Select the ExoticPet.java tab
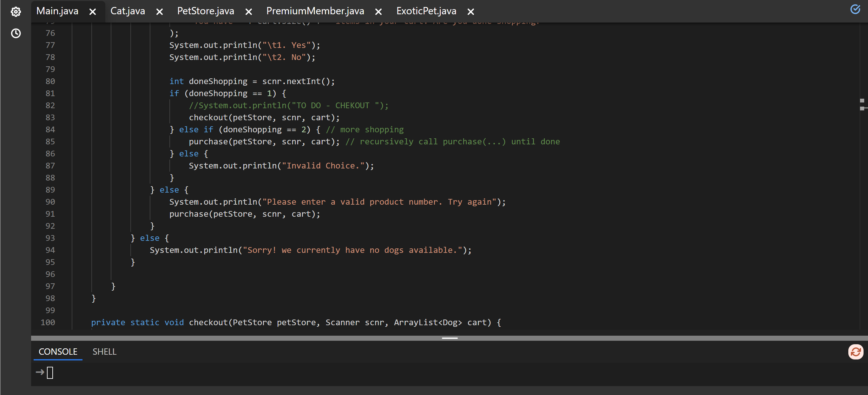868x395 pixels. (426, 11)
